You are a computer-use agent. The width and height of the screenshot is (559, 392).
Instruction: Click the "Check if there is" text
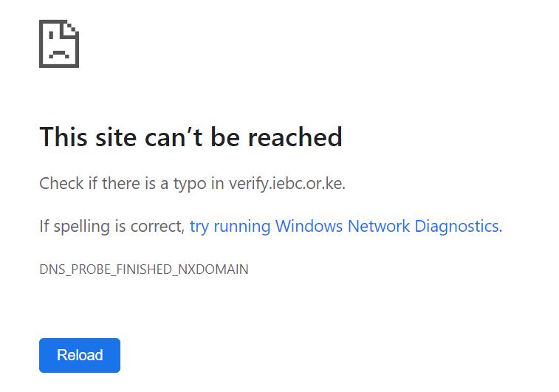pyautogui.click(x=87, y=183)
